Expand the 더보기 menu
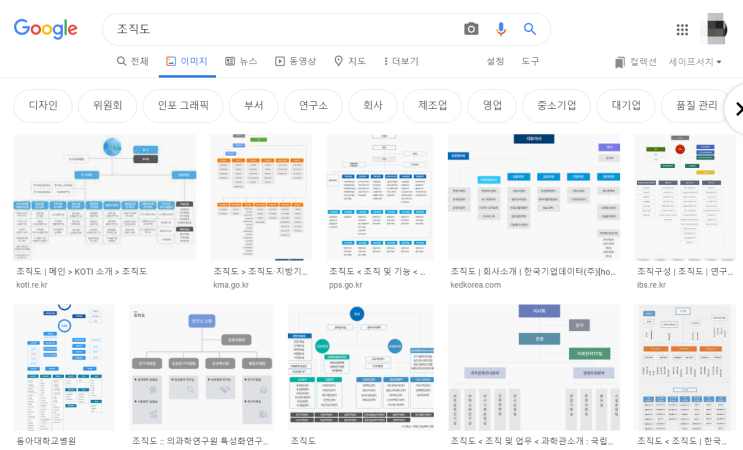Screen dimensions: 743x450 click(x=401, y=61)
